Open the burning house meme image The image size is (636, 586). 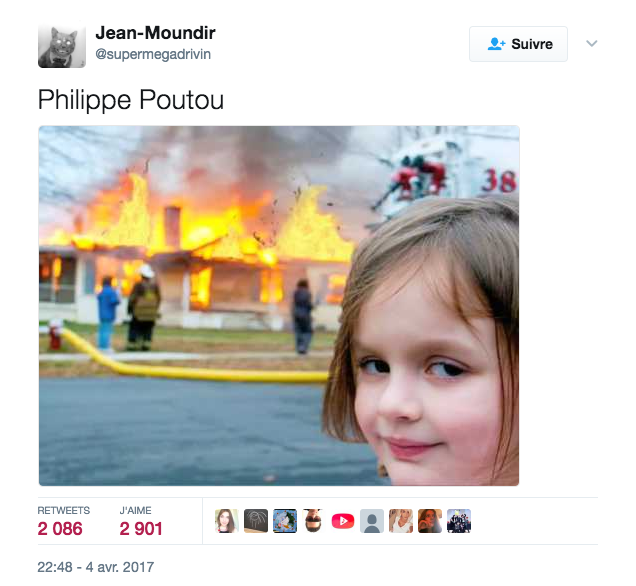[x=279, y=306]
